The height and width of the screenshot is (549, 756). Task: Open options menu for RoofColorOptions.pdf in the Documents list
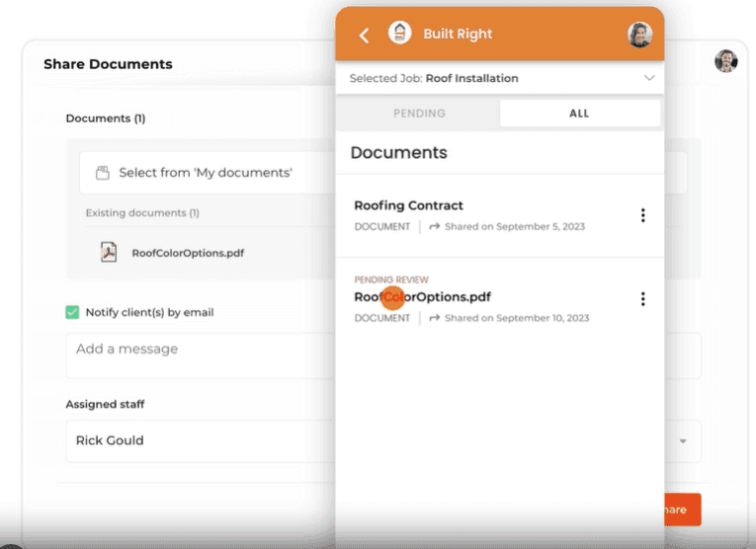tap(642, 299)
